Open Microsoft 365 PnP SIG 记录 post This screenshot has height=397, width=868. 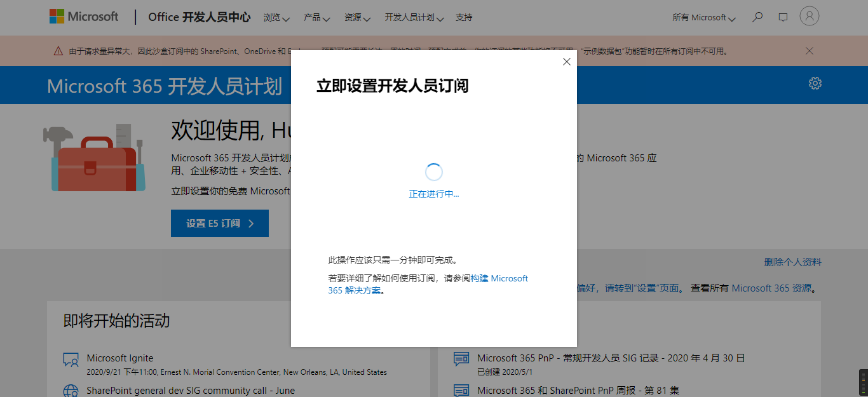611,358
